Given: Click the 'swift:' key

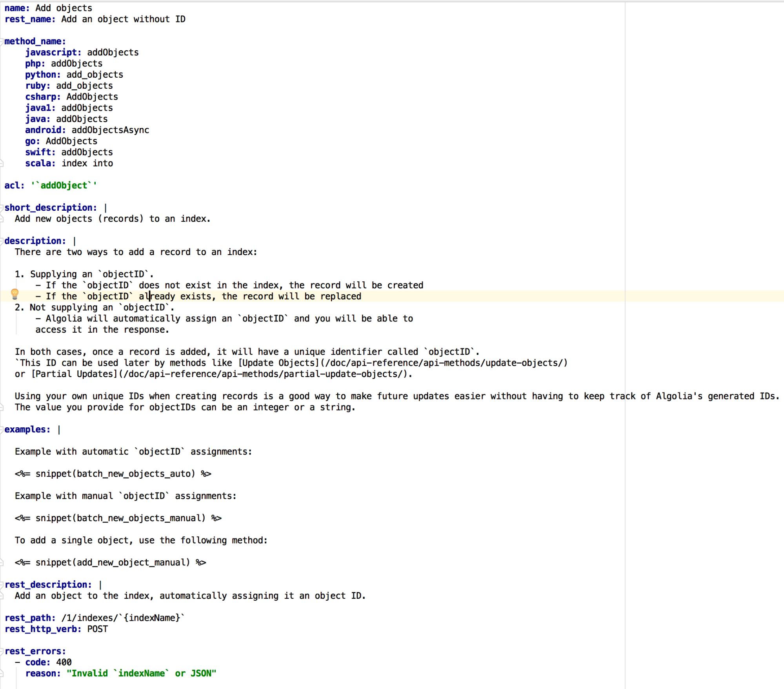Looking at the screenshot, I should coord(40,152).
